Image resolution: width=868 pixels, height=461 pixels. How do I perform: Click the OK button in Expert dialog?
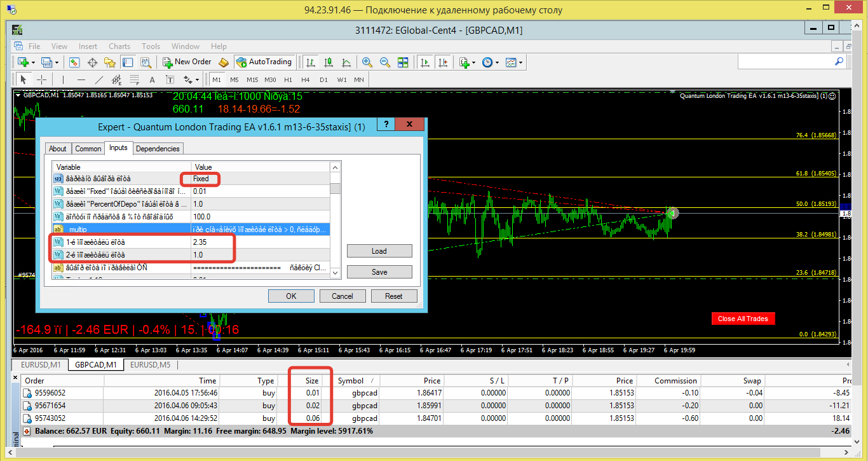pos(291,296)
